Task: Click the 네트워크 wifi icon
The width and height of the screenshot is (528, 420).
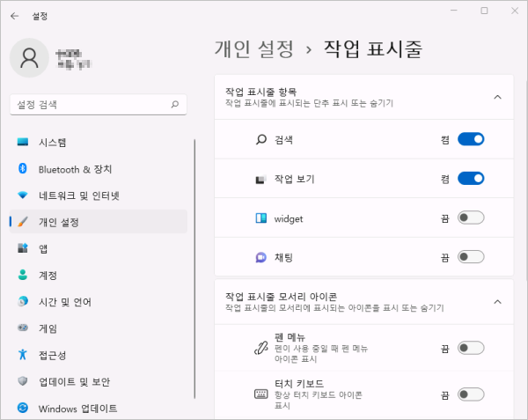Action: (x=23, y=195)
